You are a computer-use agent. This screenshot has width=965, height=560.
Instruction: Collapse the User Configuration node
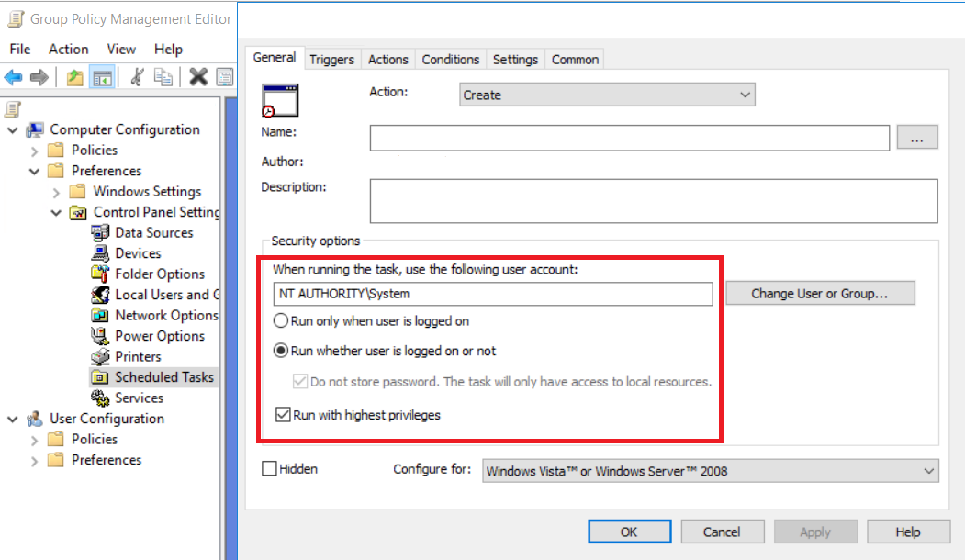(x=12, y=419)
